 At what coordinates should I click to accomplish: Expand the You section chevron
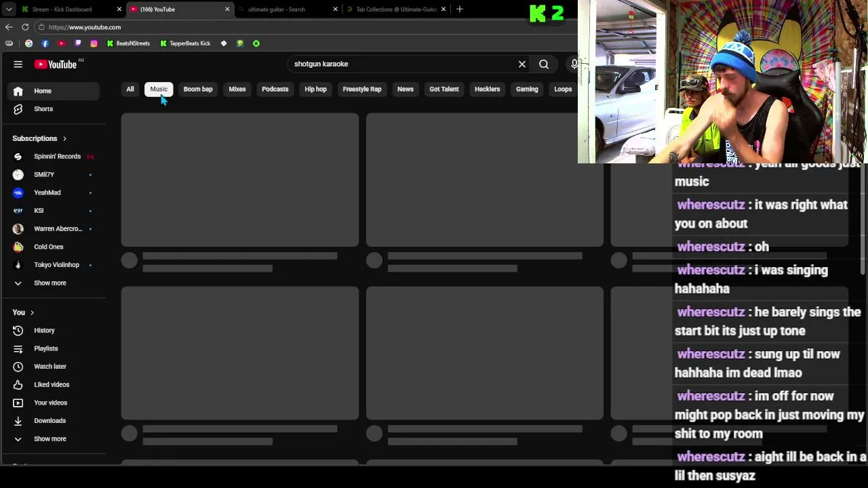point(32,312)
